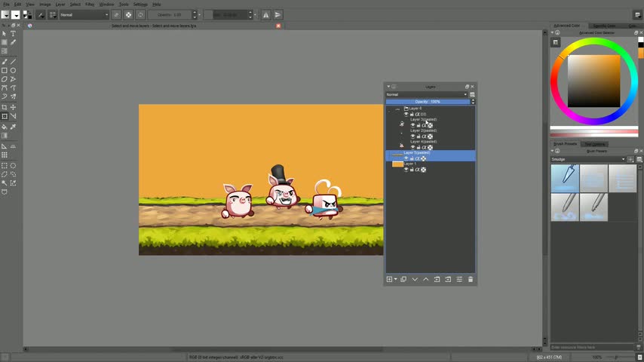Select the Gradient tool
The height and width of the screenshot is (362, 644).
(4, 136)
